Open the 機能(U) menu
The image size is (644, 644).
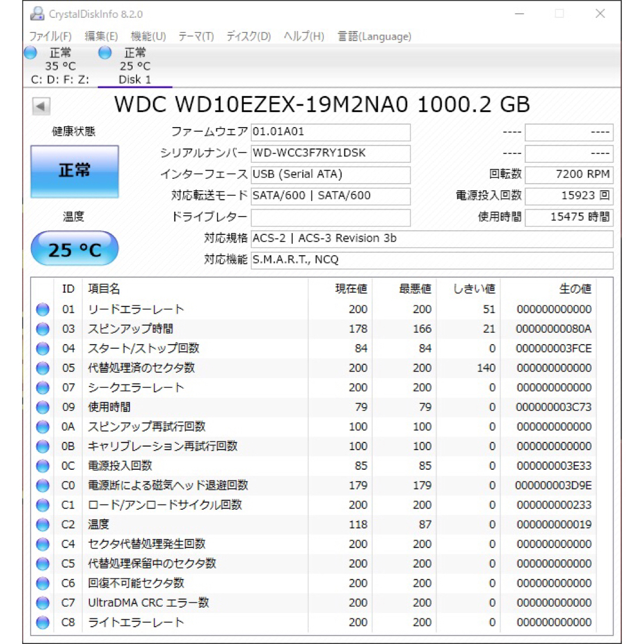(148, 36)
